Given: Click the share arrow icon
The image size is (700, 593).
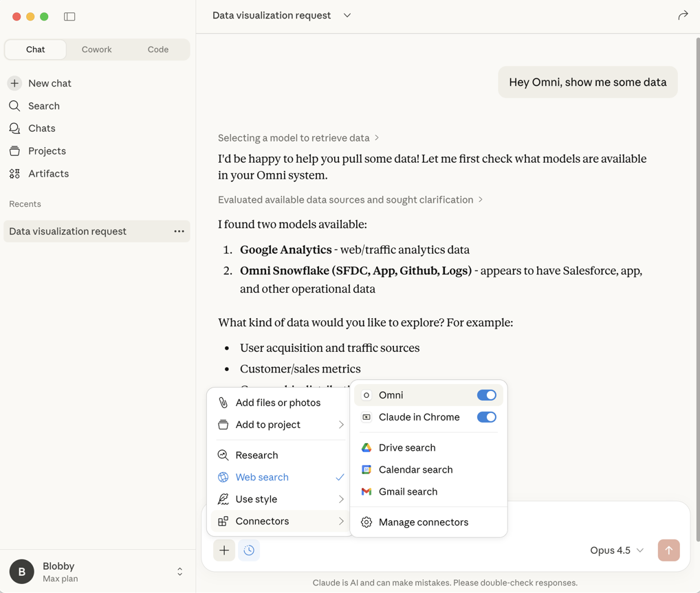Looking at the screenshot, I should pos(683,16).
